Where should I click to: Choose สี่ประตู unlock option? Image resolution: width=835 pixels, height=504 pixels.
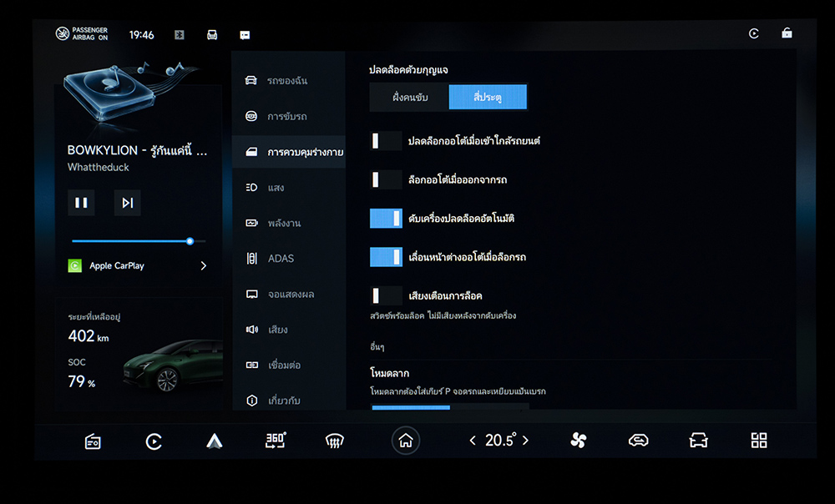(488, 98)
